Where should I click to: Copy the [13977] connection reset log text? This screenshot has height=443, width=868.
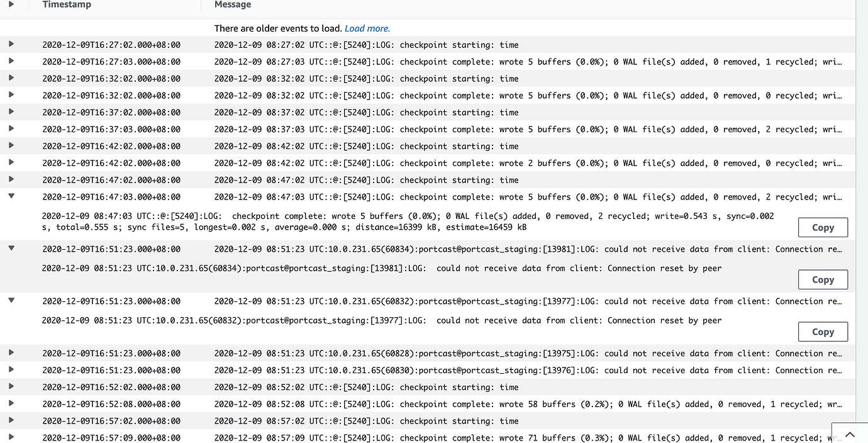[x=823, y=332]
